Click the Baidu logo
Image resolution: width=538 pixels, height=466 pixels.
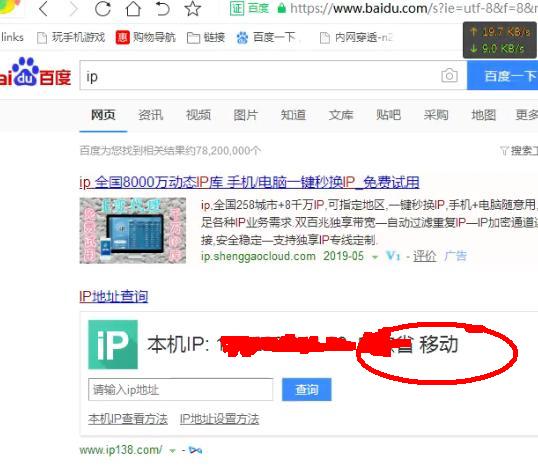pos(35,72)
